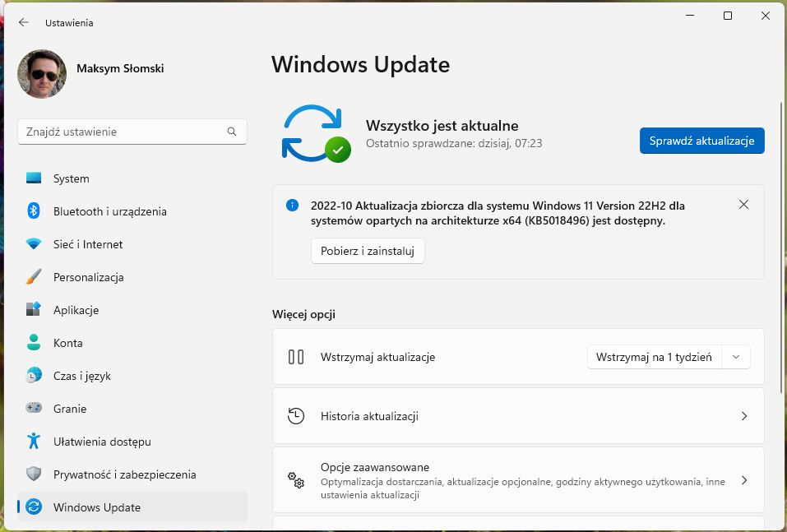Dismiss the KB5018496 update notification
Image resolution: width=787 pixels, height=532 pixels.
click(x=743, y=204)
